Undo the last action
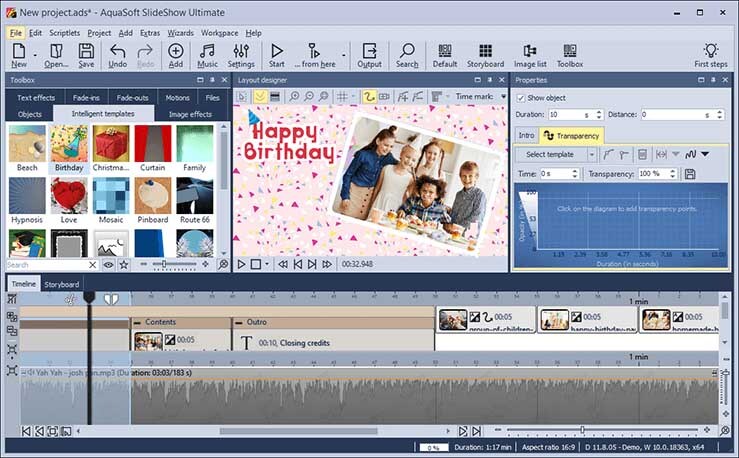Image resolution: width=739 pixels, height=458 pixels. [117, 56]
